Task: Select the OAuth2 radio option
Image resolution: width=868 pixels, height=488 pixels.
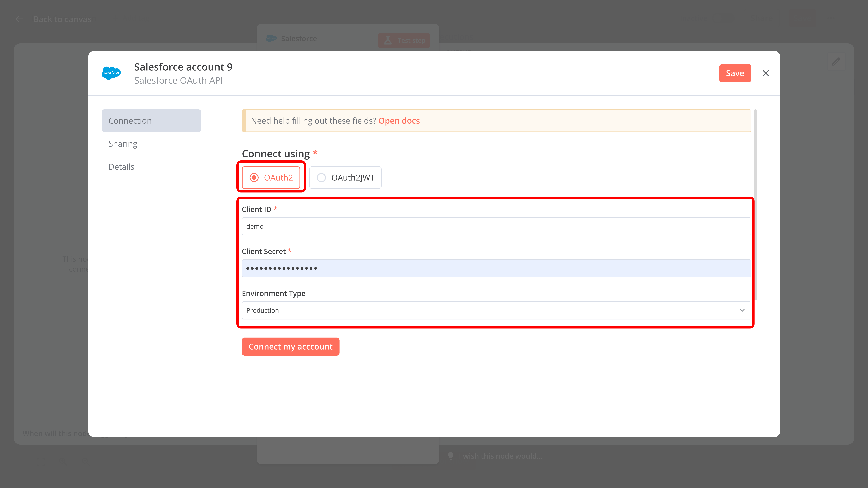Action: (271, 177)
